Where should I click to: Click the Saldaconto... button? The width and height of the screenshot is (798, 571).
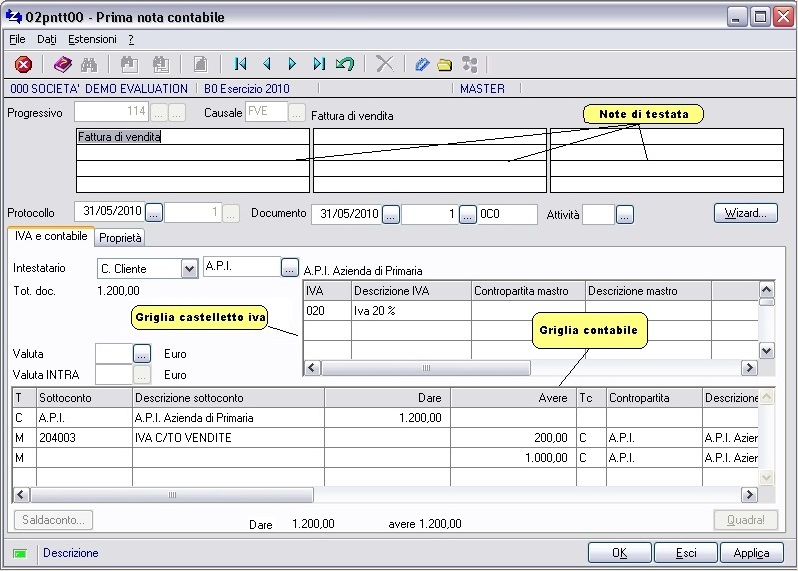click(53, 520)
